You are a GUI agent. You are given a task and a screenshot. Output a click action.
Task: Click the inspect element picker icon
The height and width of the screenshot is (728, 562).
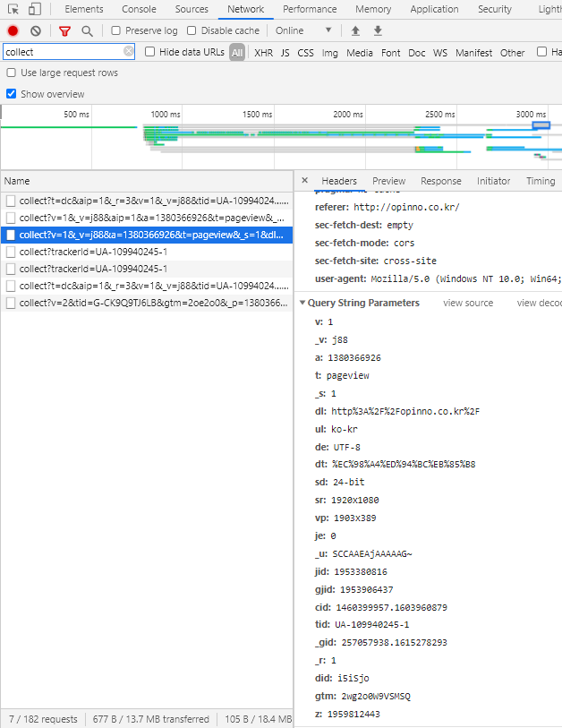click(x=13, y=9)
